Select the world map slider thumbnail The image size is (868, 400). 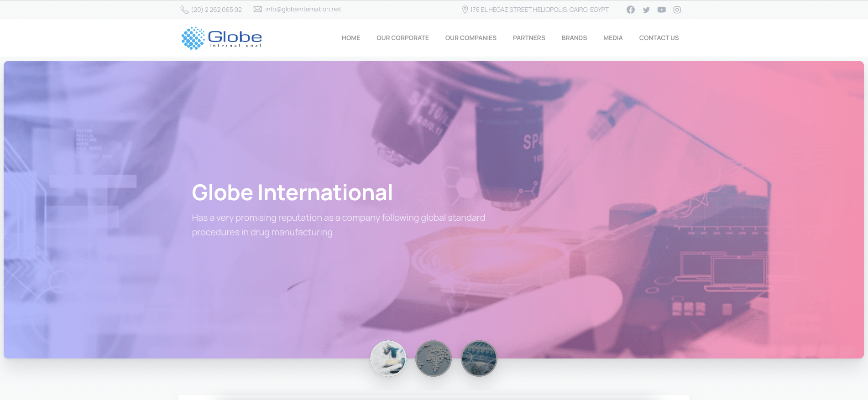click(434, 358)
